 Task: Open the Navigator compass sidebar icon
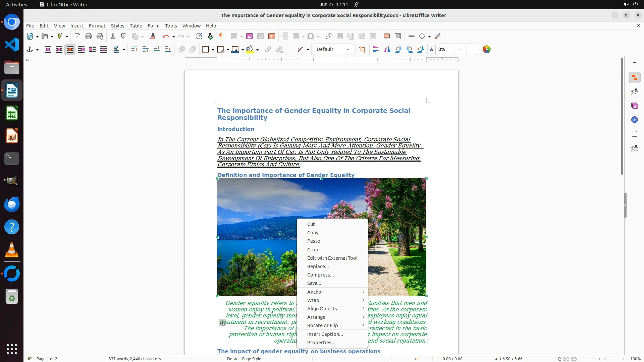[634, 120]
